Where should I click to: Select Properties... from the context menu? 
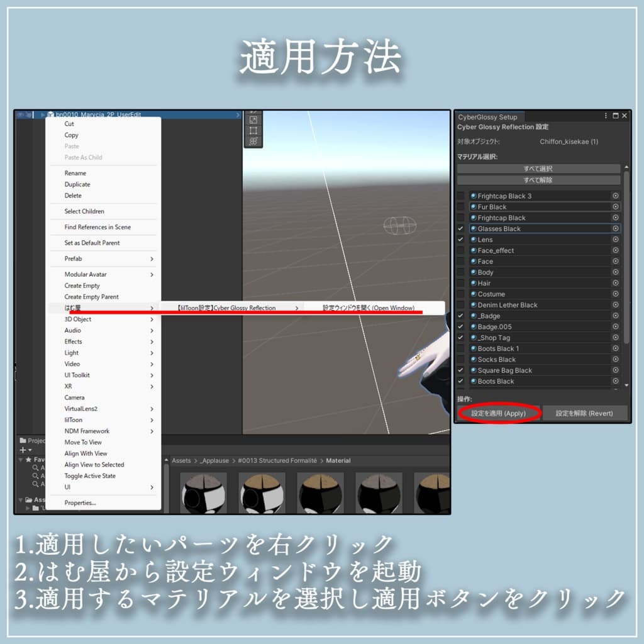click(x=78, y=502)
